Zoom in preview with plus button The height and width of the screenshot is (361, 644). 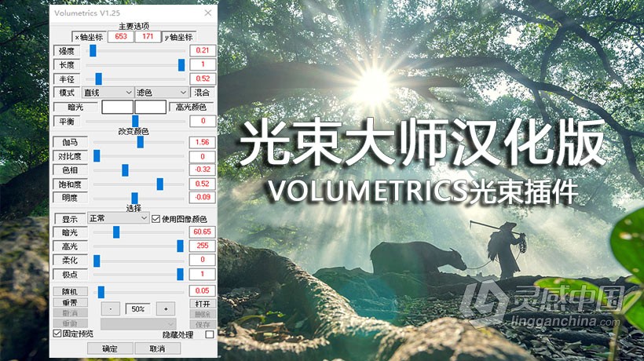tap(166, 309)
